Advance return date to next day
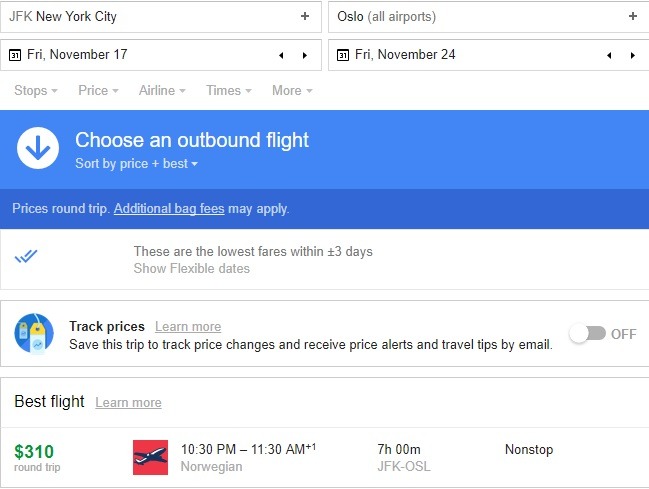Screen dimensions: 649x489 (633, 55)
